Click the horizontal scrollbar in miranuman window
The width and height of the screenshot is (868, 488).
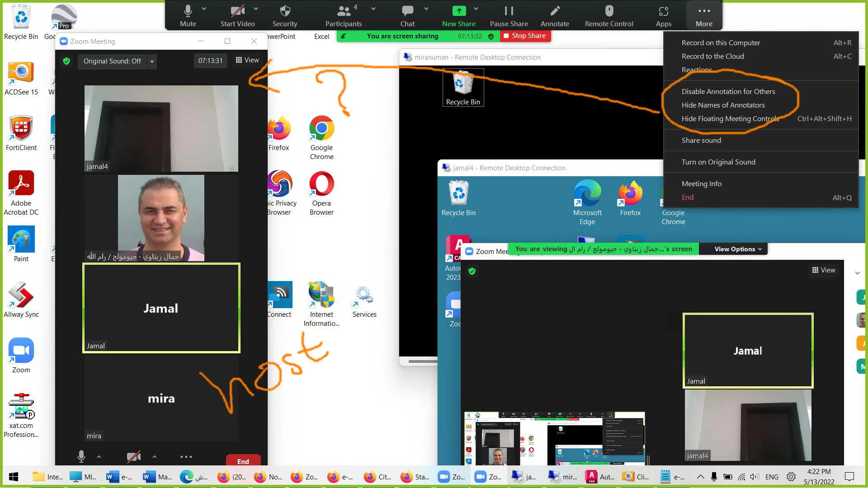tap(423, 361)
